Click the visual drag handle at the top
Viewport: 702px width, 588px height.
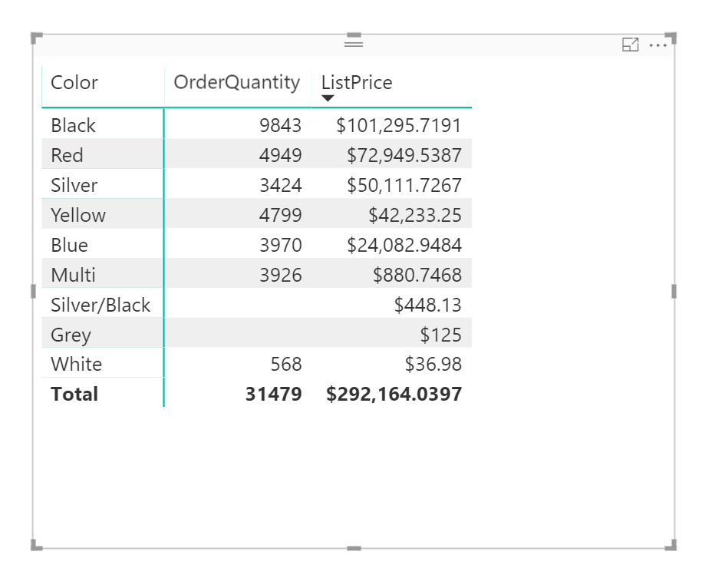(352, 42)
